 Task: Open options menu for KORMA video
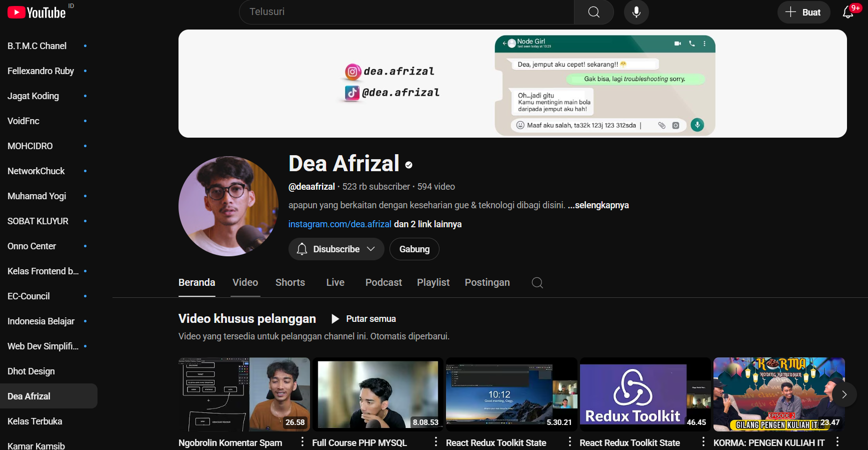pyautogui.click(x=837, y=442)
